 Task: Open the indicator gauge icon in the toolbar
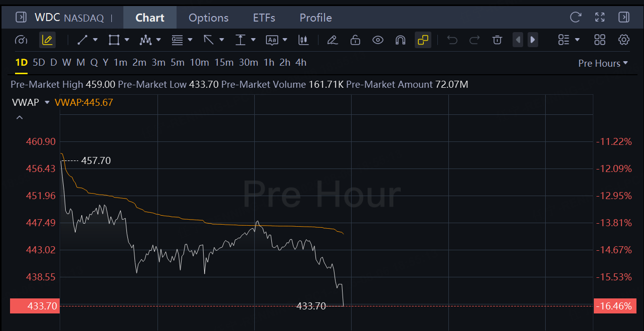(21, 40)
